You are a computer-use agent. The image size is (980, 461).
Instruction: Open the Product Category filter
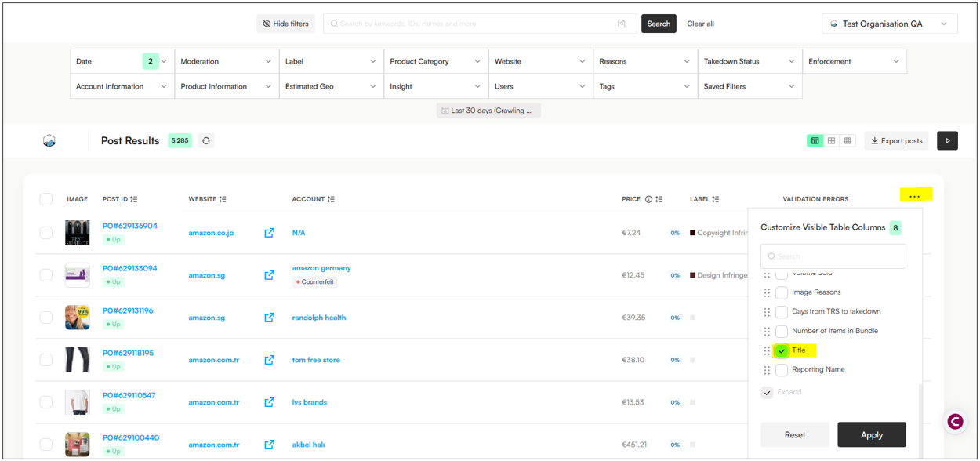(436, 61)
